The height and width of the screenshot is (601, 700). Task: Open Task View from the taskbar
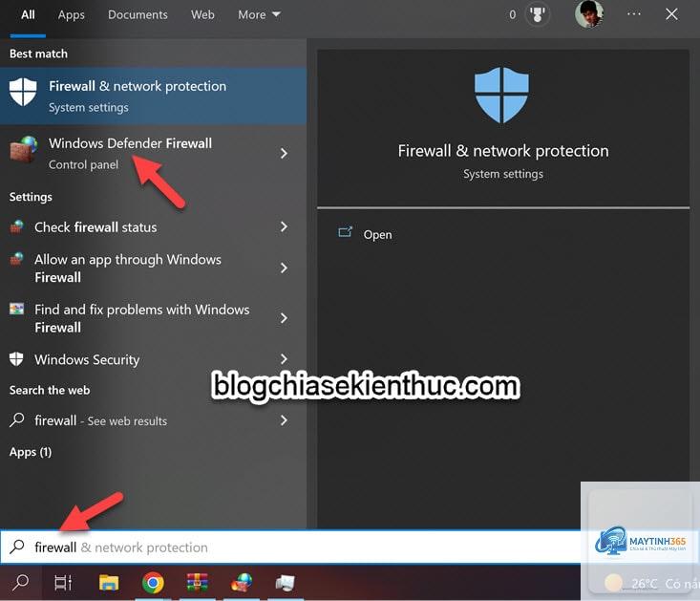pos(63,583)
